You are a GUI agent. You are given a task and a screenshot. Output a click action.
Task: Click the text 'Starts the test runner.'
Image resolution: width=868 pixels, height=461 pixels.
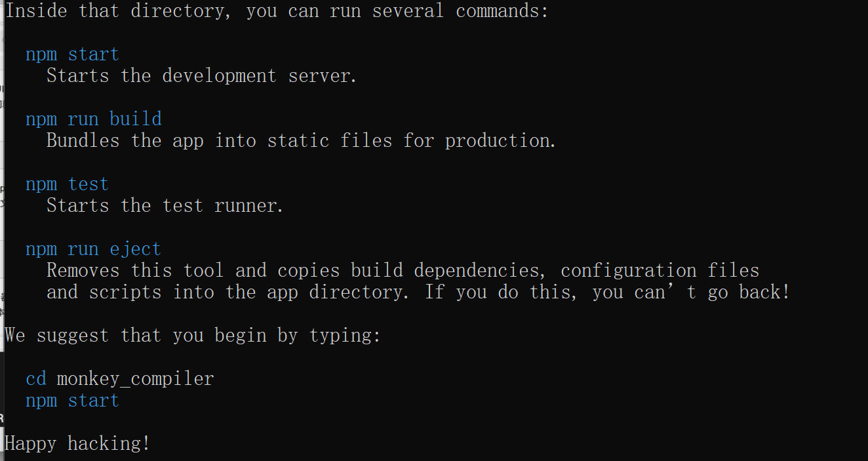click(x=165, y=206)
